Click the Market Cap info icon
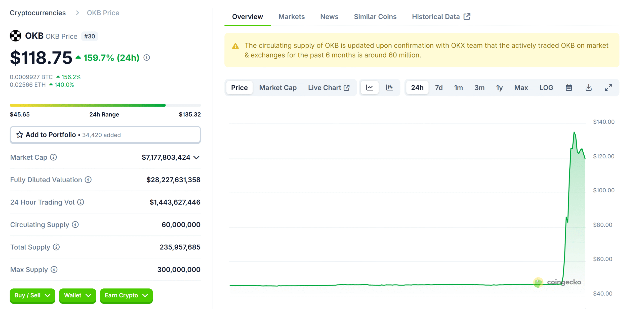This screenshot has height=309, width=644. (x=53, y=158)
